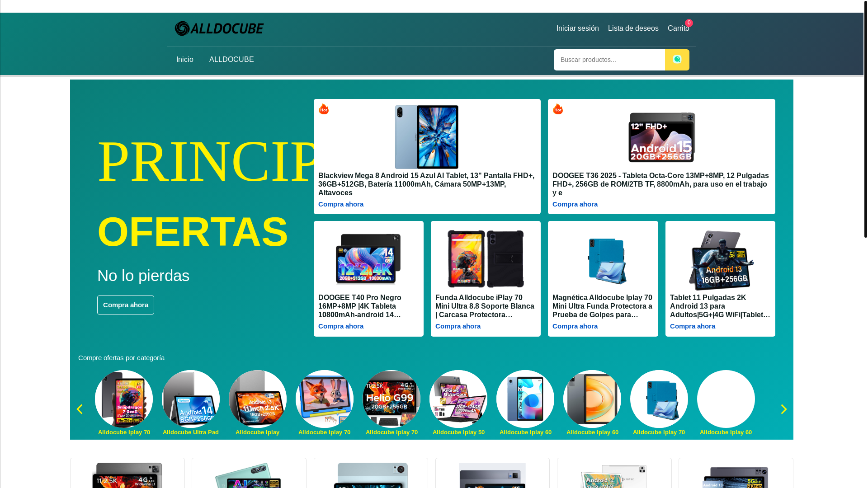Click Compra ahora under Tablet 11 Pulgadas
Image resolution: width=868 pixels, height=488 pixels.
point(693,326)
